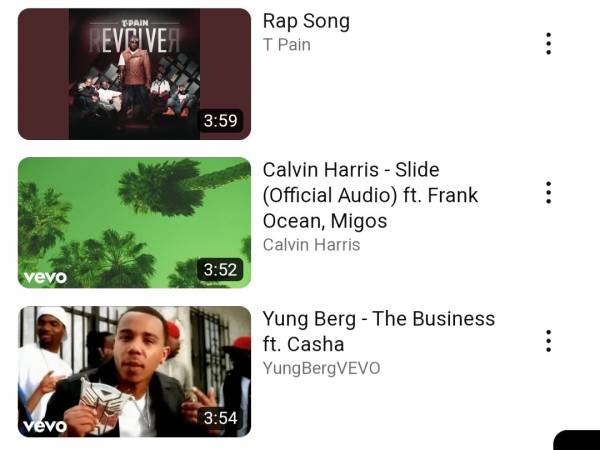Open Yung Berg - The Business ft. Casha title
The height and width of the screenshot is (450, 600).
coord(379,331)
